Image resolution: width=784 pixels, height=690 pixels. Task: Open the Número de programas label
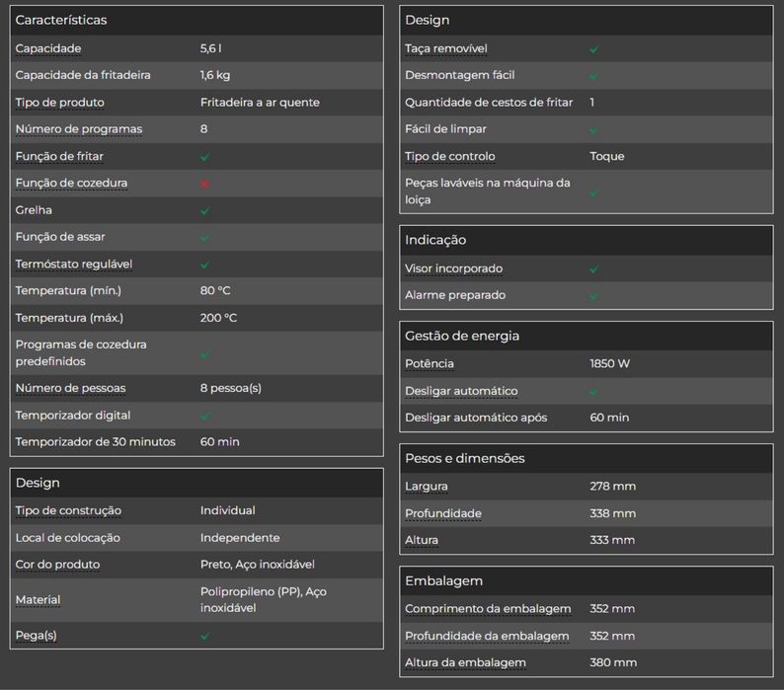coord(79,129)
